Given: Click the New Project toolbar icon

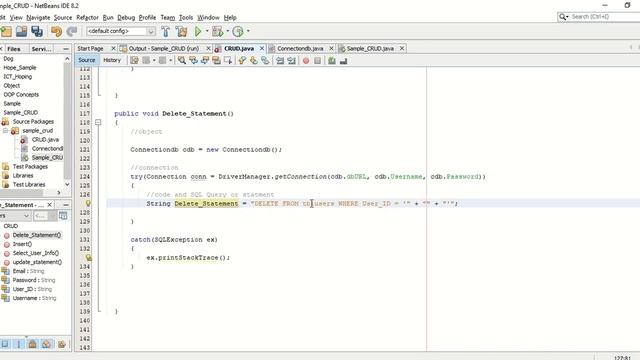Looking at the screenshot, I should [7, 31].
